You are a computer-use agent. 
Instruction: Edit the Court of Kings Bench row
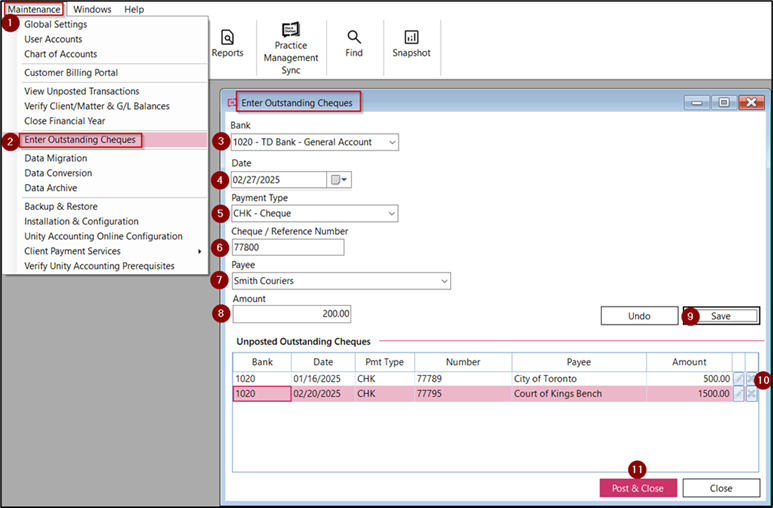[738, 394]
